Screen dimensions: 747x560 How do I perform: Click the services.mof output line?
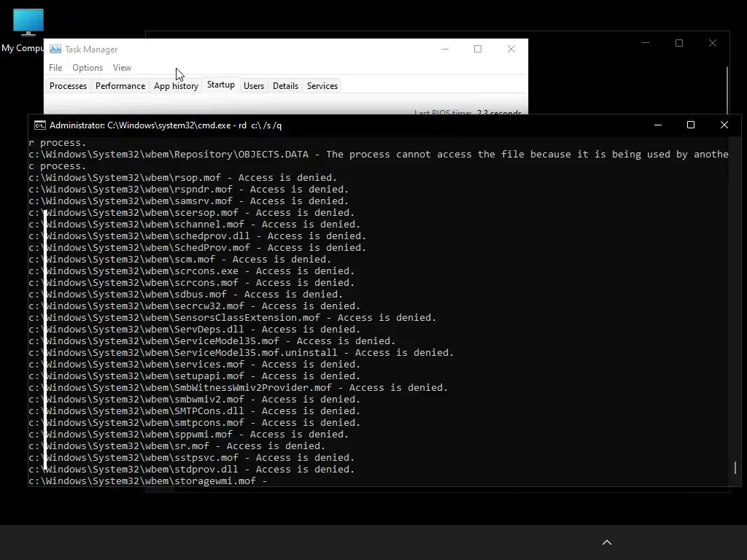194,365
